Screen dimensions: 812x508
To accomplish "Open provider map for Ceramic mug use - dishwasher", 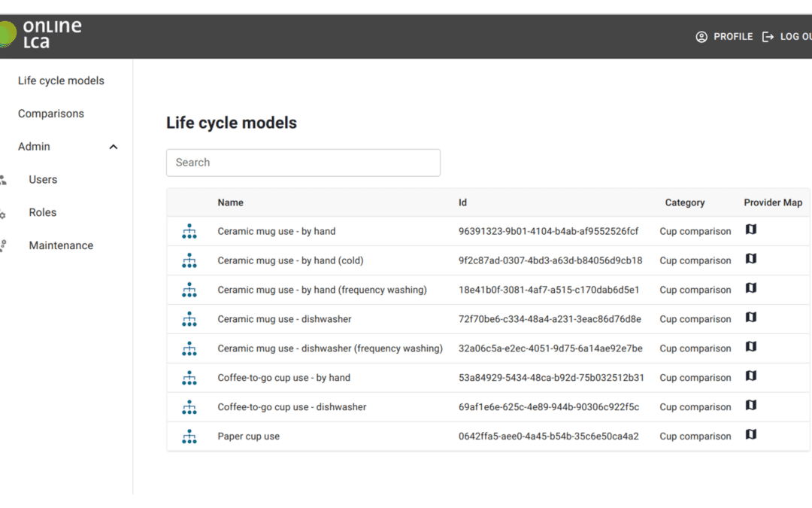I will coord(751,318).
